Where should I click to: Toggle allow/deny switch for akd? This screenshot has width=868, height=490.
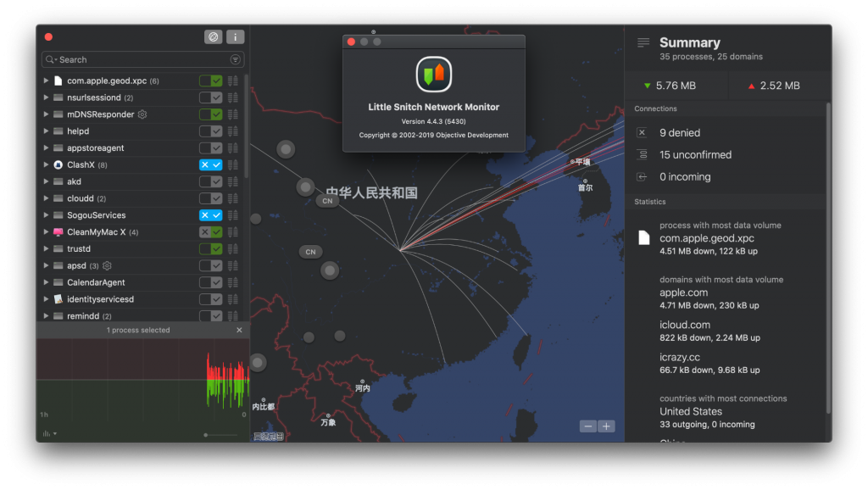click(211, 181)
